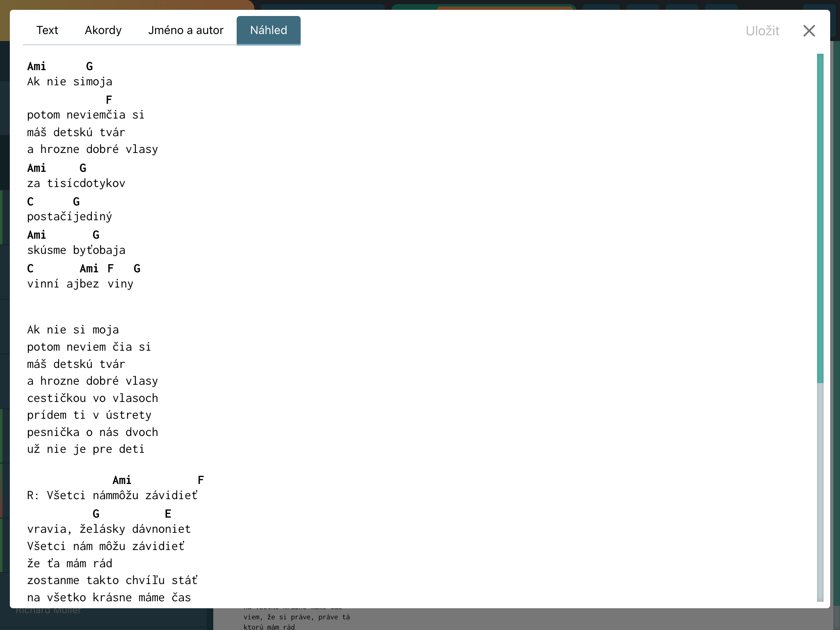This screenshot has width=840, height=630.
Task: Click the Ami chord above "Ak nie simoja"
Action: pyautogui.click(x=37, y=66)
